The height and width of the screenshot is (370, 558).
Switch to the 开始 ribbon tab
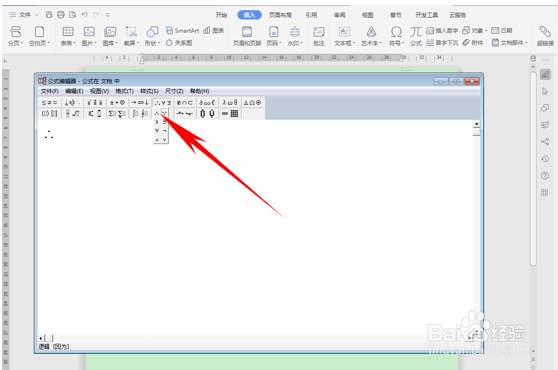(221, 15)
